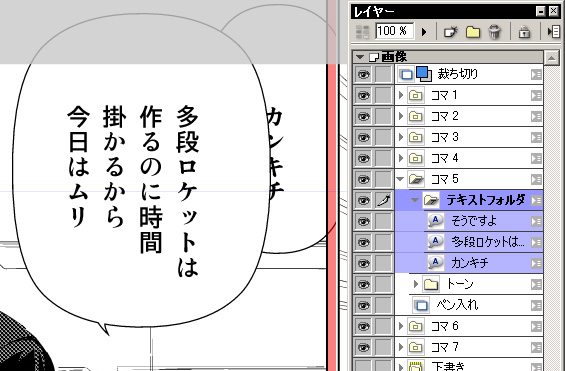
Task: Click the properties icon of コマ 3 row
Action: [536, 137]
